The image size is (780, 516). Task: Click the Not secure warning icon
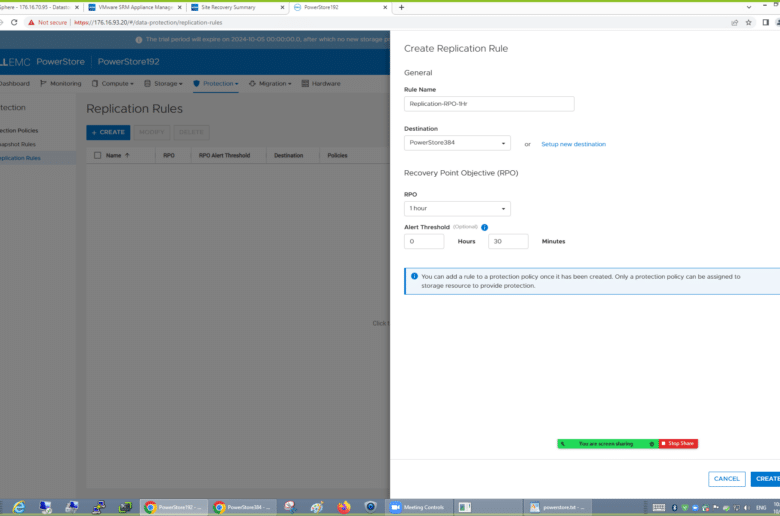click(31, 22)
